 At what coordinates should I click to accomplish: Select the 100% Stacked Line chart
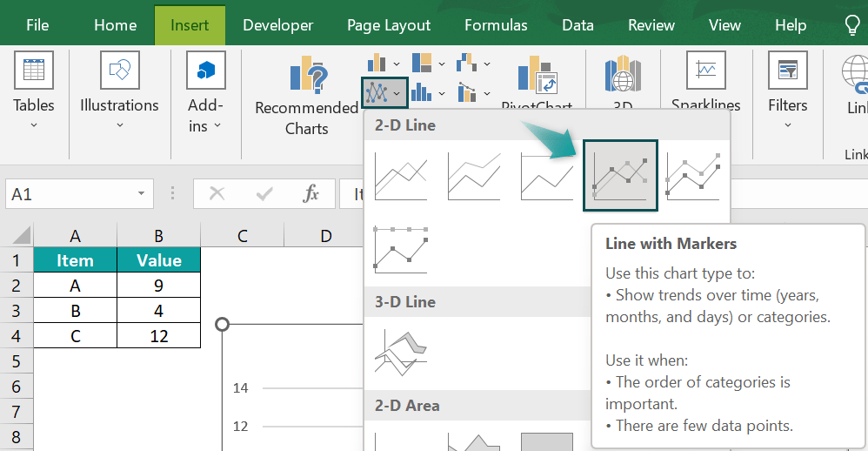[547, 176]
